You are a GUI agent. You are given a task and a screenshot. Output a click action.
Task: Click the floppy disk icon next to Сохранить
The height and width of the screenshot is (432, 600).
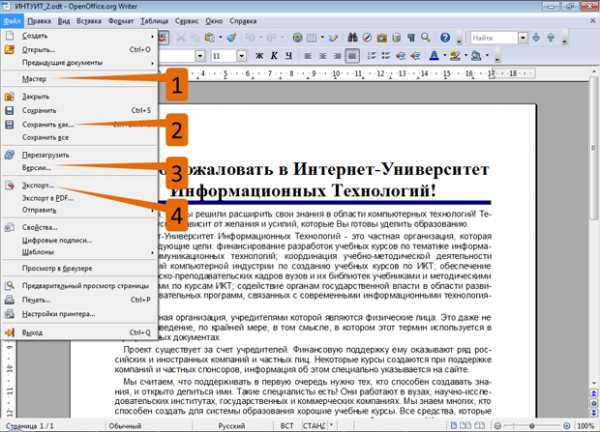tap(9, 110)
